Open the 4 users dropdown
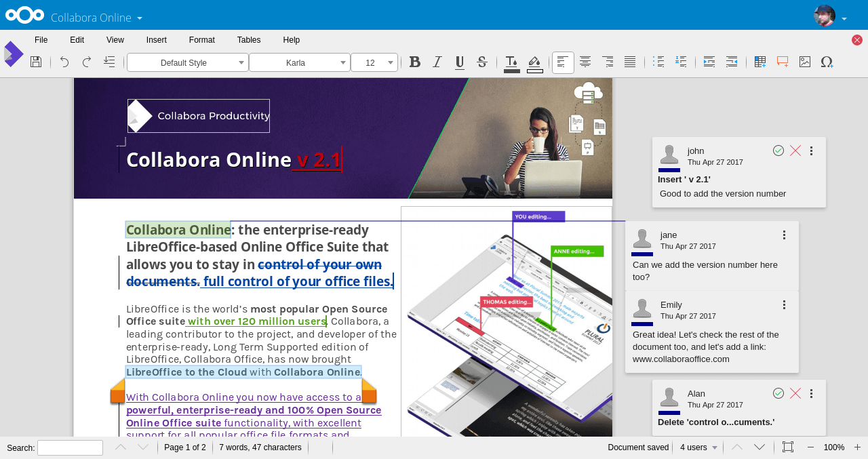Screen dimensions: 868x459 (x=698, y=447)
